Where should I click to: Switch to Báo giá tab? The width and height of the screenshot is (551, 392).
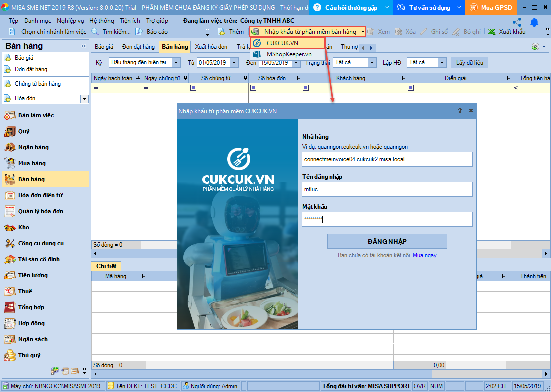click(104, 47)
